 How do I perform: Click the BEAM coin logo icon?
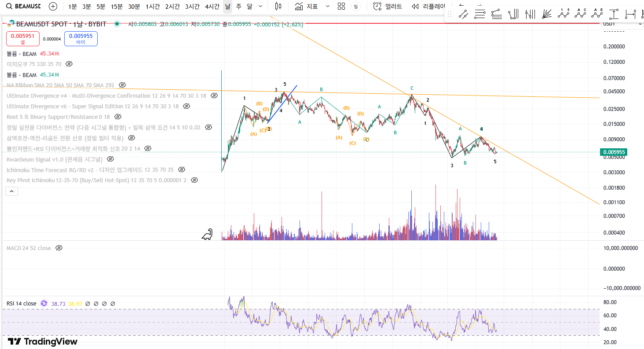[x=11, y=24]
